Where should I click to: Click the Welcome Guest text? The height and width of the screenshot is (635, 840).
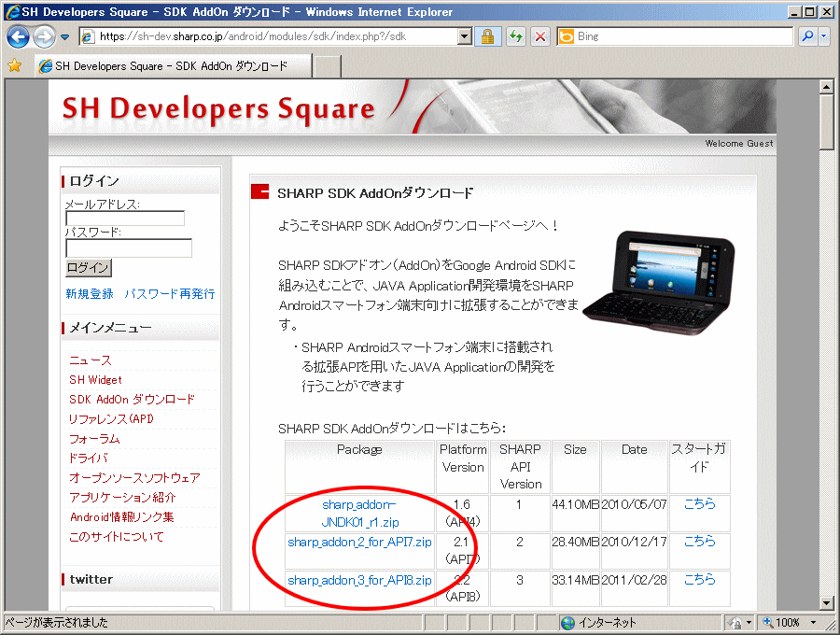point(739,144)
